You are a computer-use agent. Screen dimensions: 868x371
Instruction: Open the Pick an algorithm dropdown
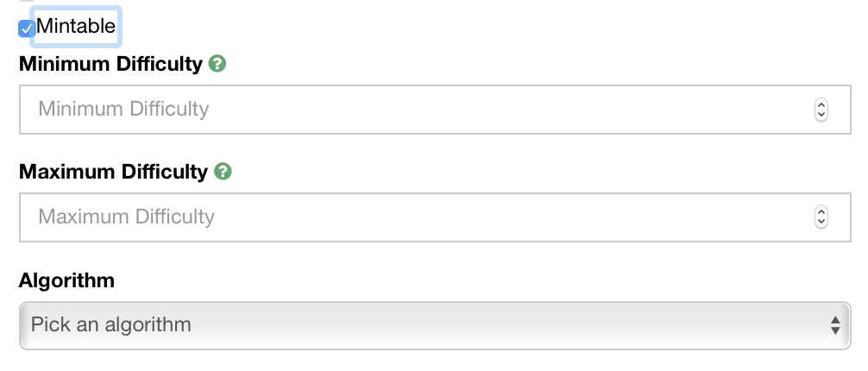[x=431, y=325]
